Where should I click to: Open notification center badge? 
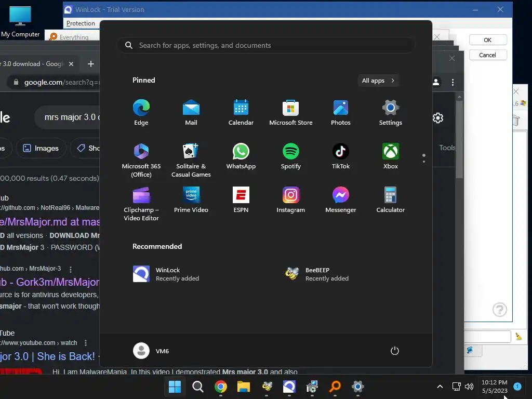point(517,386)
